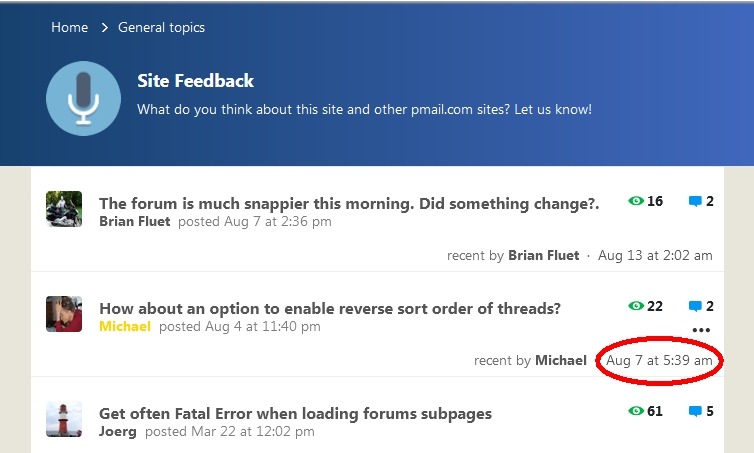Open thread about forum being snappier

pos(348,203)
